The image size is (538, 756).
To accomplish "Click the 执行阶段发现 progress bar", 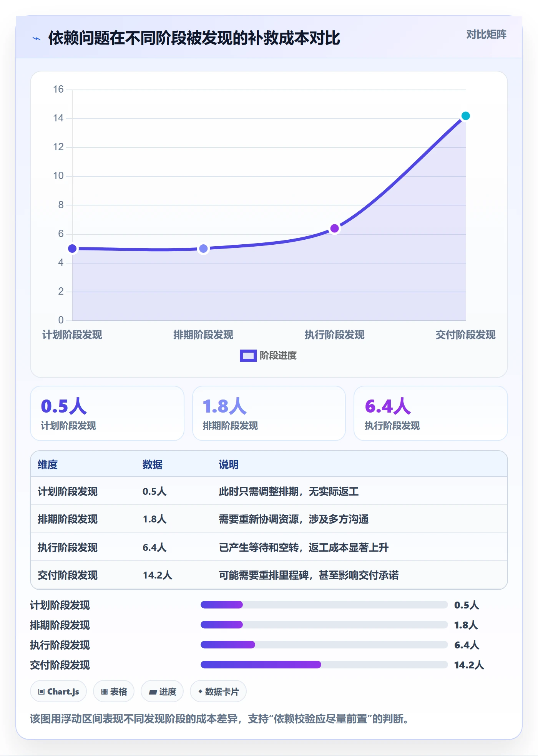I will click(324, 645).
